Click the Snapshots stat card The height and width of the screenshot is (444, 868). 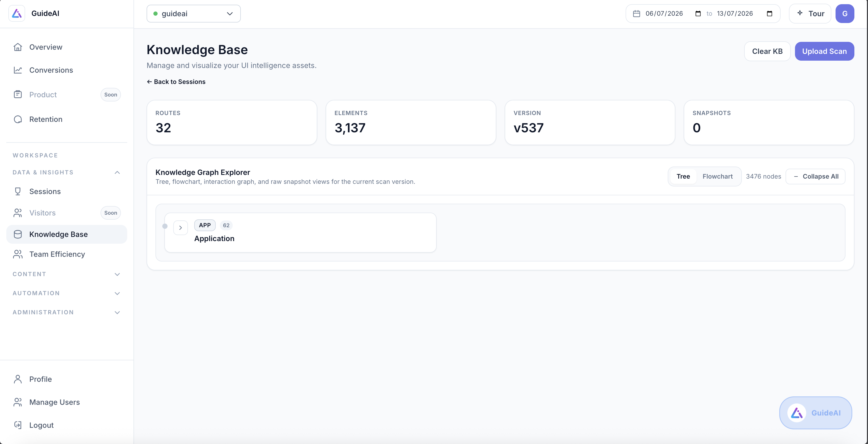(769, 123)
